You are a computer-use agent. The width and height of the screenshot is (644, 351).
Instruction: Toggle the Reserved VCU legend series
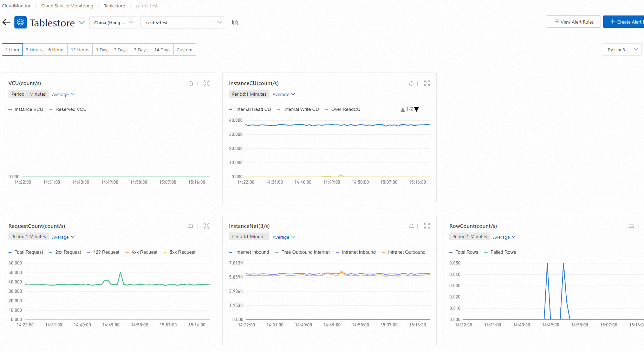click(71, 109)
